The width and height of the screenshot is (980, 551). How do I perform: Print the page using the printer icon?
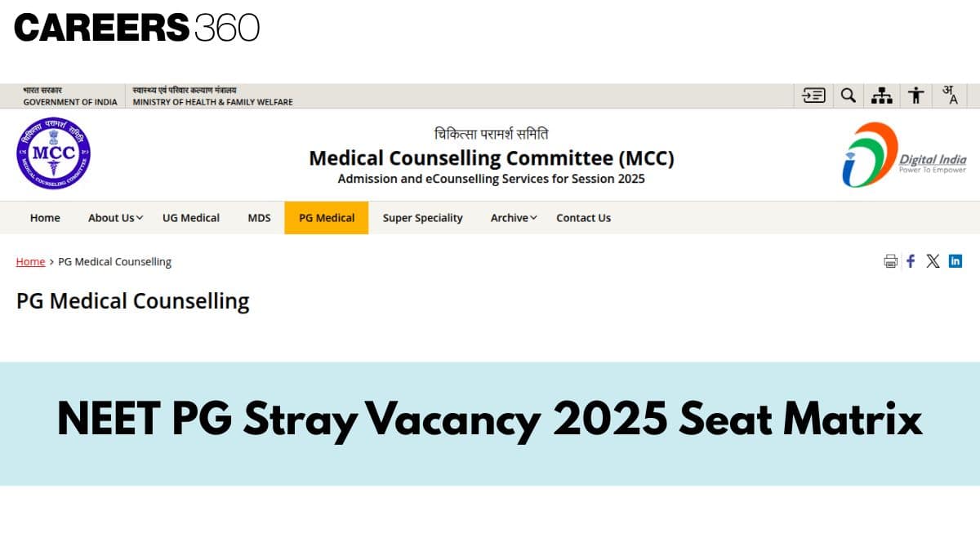coord(890,261)
